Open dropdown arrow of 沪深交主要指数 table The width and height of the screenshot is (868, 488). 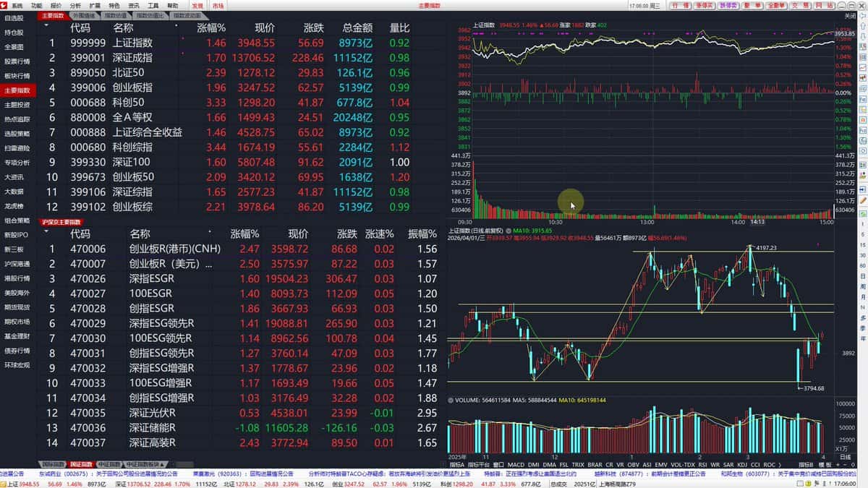click(47, 231)
